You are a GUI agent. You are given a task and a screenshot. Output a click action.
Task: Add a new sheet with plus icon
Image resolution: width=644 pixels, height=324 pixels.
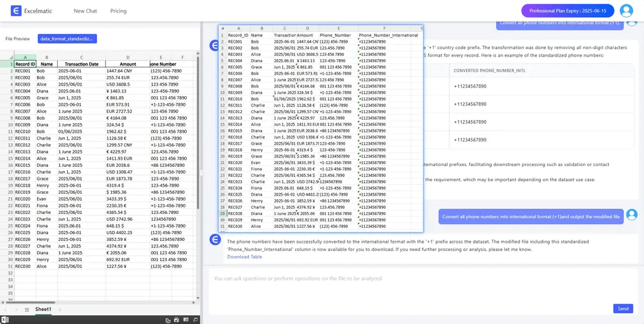click(x=60, y=310)
